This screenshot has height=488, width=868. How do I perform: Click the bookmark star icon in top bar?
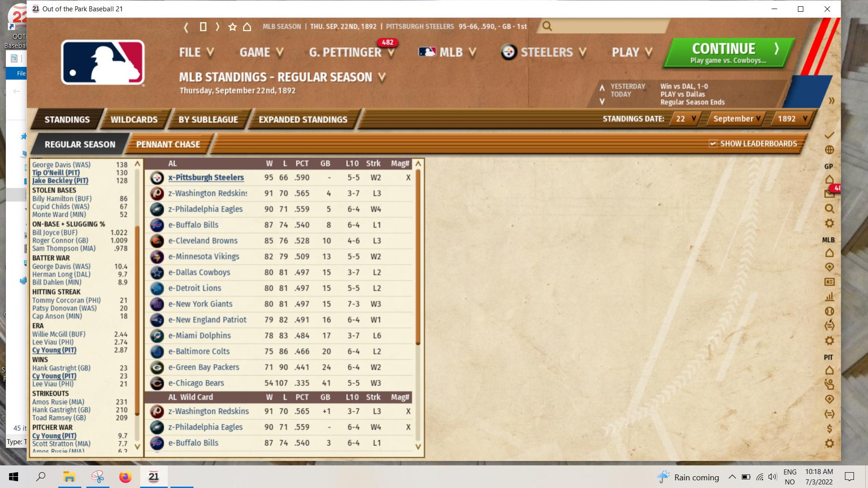click(x=232, y=27)
